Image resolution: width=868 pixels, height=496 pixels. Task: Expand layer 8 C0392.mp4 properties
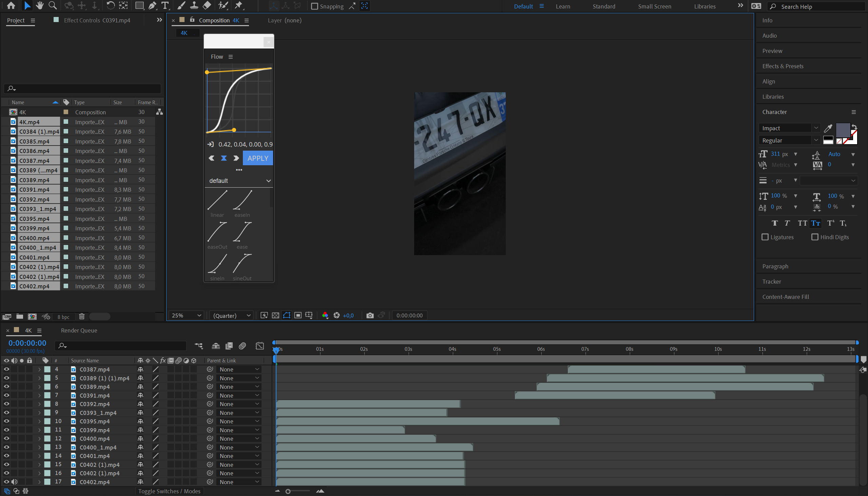pos(39,404)
